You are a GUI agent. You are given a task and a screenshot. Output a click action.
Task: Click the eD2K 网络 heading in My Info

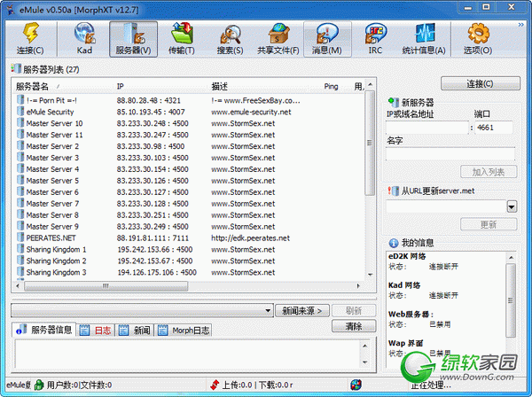(x=407, y=257)
